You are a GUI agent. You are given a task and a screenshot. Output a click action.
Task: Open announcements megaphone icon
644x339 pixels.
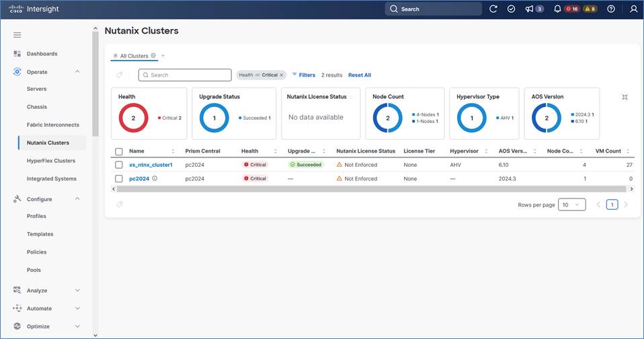(530, 9)
